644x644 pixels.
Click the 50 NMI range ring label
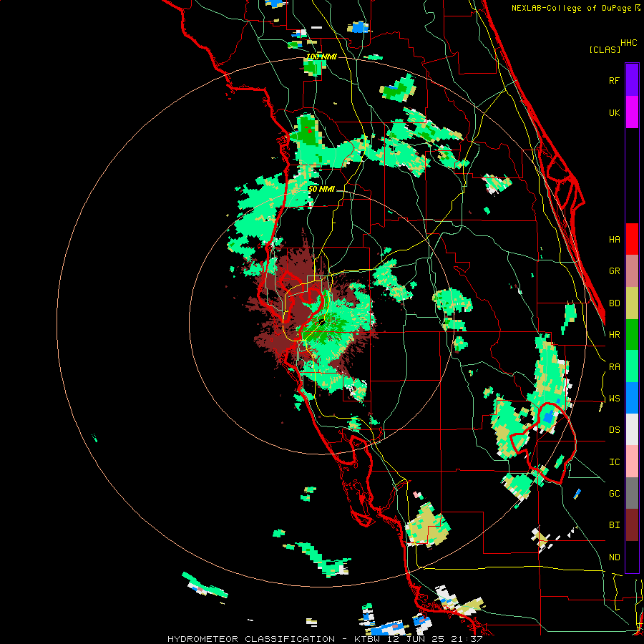321,189
